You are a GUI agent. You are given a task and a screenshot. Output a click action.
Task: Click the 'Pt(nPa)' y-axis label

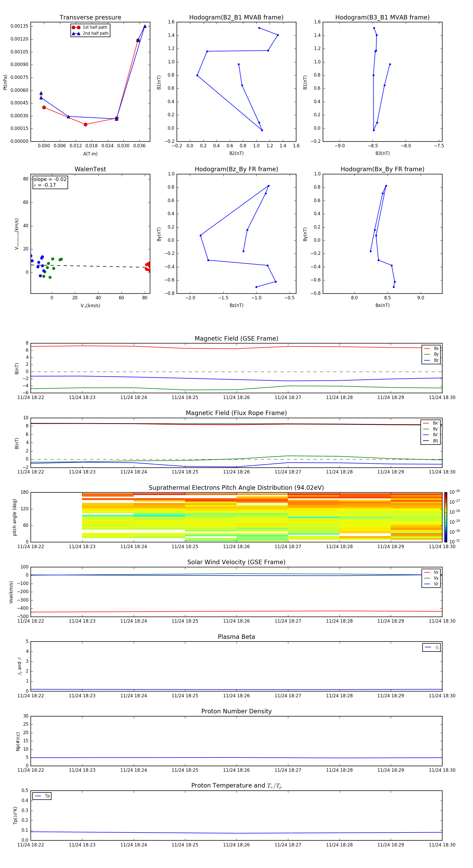pyautogui.click(x=5, y=82)
